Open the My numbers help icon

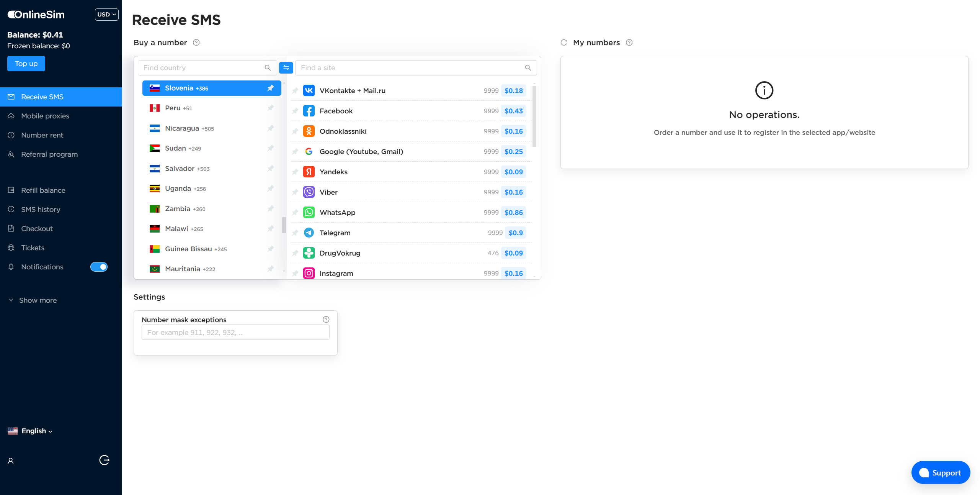tap(629, 43)
